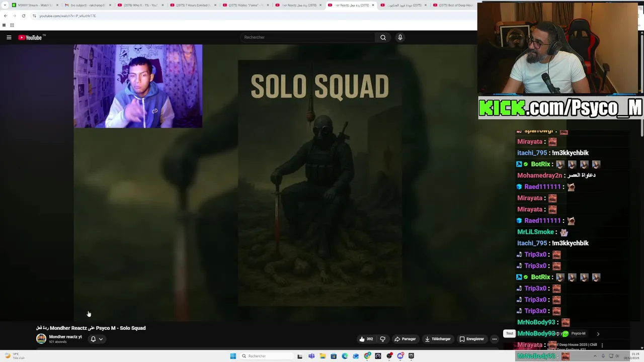Share the video using Partager
The width and height of the screenshot is (644, 362).
405,339
